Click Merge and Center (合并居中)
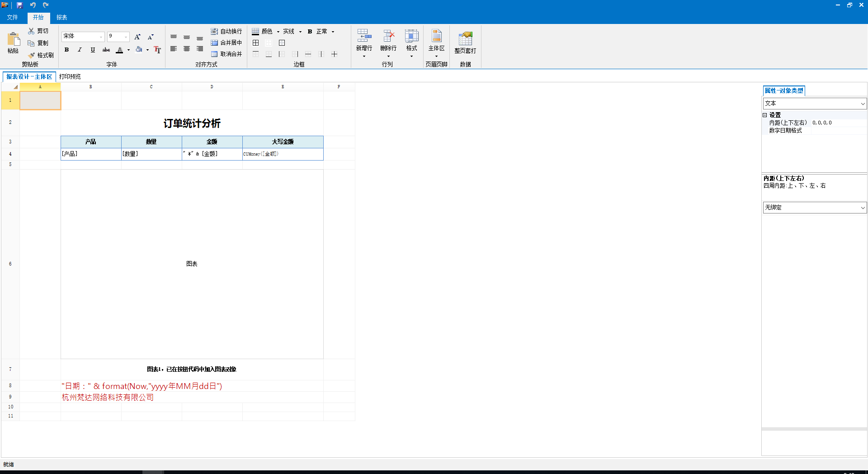Image resolution: width=868 pixels, height=474 pixels. 226,43
